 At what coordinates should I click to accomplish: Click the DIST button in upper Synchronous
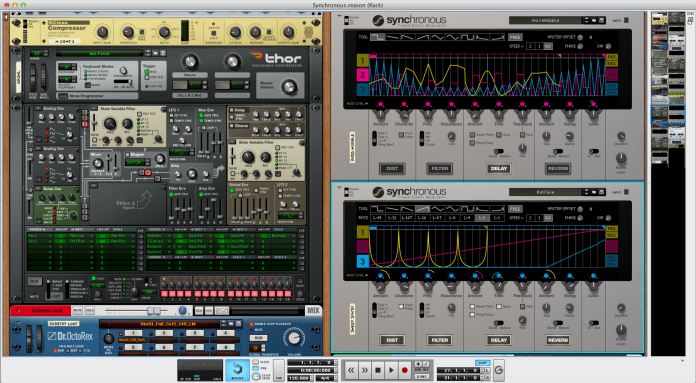tap(392, 168)
